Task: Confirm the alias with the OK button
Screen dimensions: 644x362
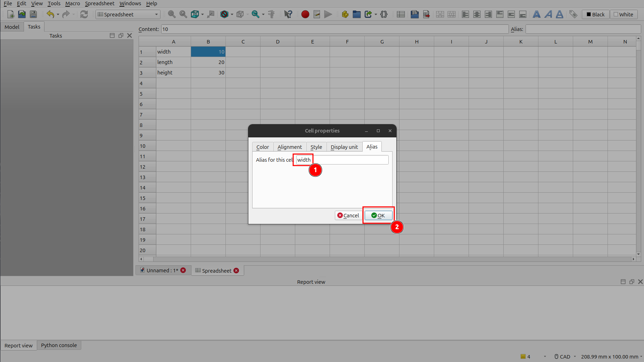Action: coord(379,215)
